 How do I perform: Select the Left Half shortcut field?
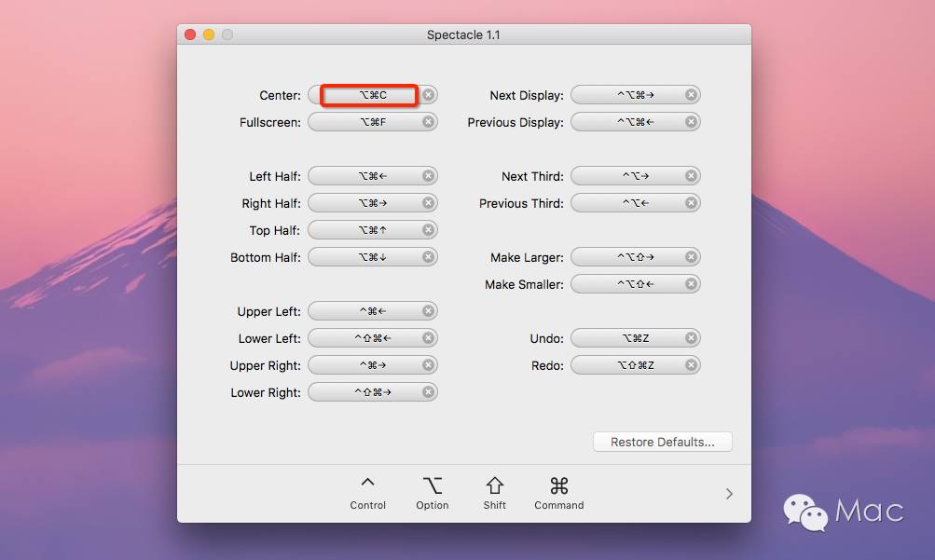pos(373,176)
